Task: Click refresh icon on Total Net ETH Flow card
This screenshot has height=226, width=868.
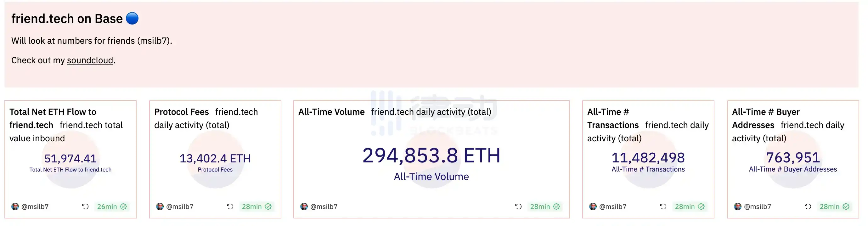Action: (85, 206)
